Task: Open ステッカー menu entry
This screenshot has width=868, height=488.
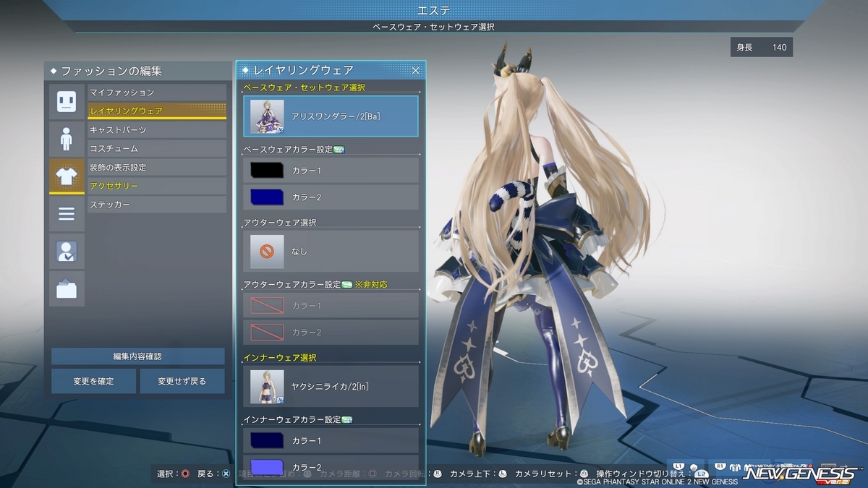Action: click(x=157, y=205)
